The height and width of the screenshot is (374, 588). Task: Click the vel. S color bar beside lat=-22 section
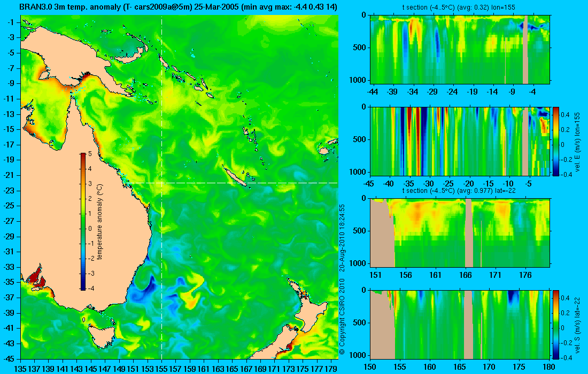pos(556,324)
